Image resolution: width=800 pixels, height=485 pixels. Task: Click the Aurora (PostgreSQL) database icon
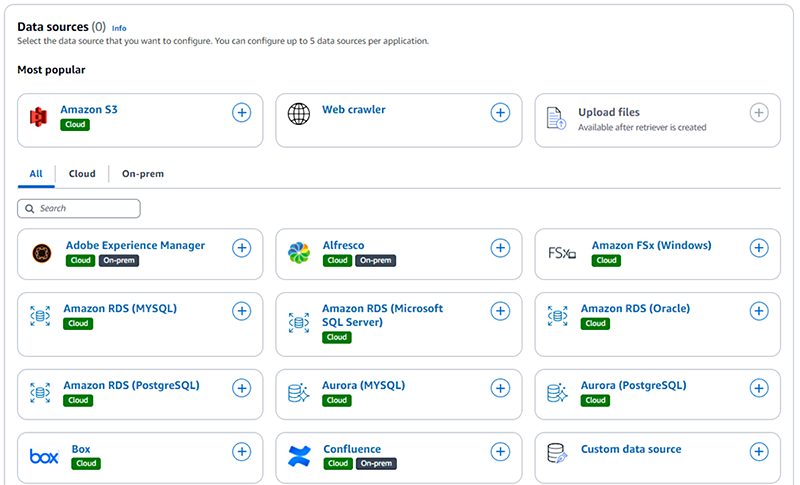558,393
